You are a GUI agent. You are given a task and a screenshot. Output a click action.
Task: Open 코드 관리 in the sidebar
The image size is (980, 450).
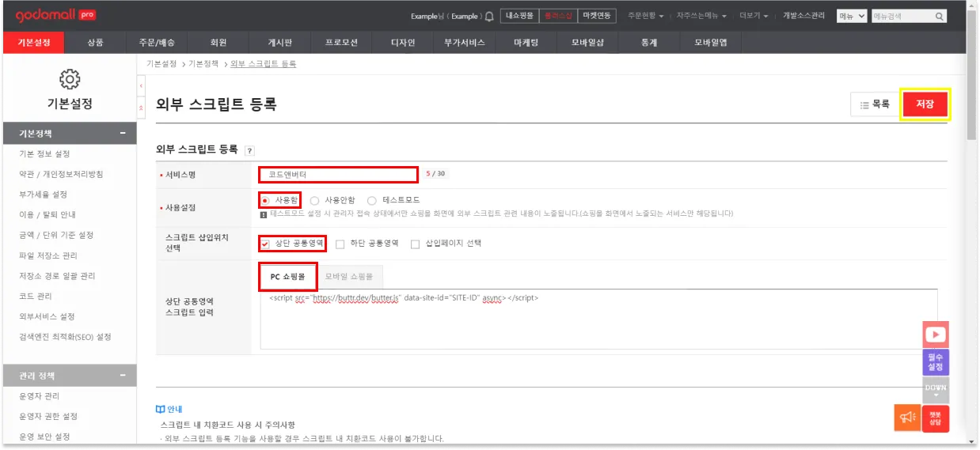click(36, 296)
